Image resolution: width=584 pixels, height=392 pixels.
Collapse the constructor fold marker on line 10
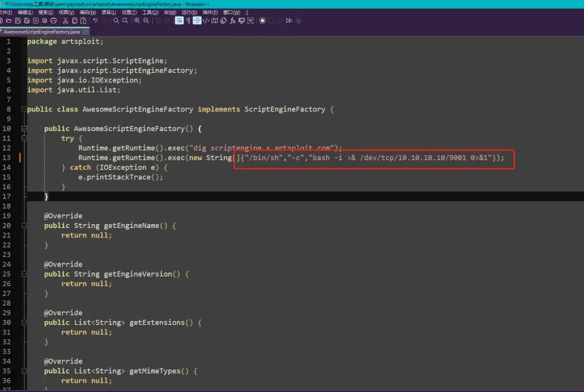(x=24, y=129)
